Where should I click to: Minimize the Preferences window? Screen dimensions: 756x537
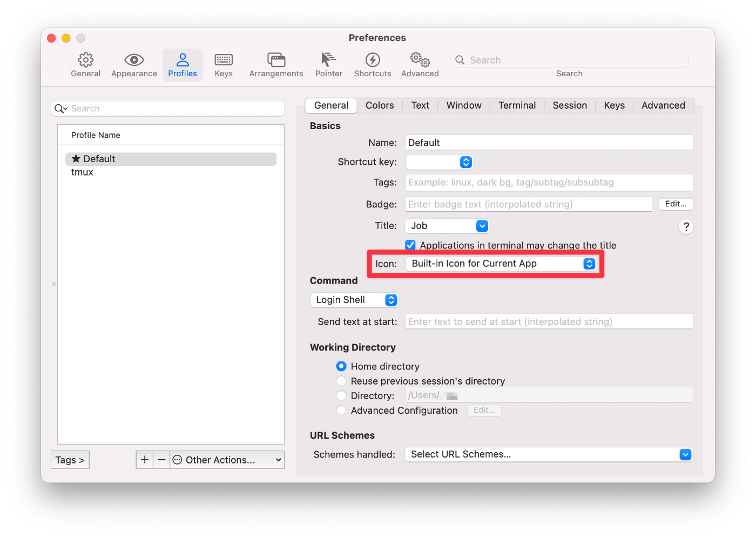(x=66, y=38)
